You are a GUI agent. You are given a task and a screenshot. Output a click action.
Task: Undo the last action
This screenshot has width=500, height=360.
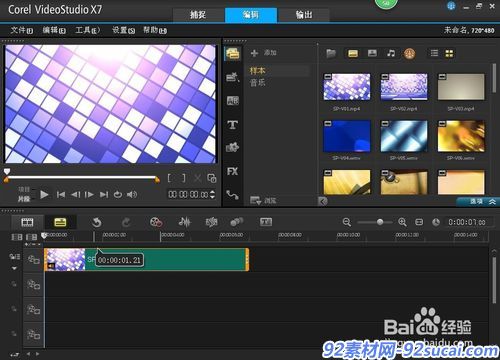click(x=97, y=222)
